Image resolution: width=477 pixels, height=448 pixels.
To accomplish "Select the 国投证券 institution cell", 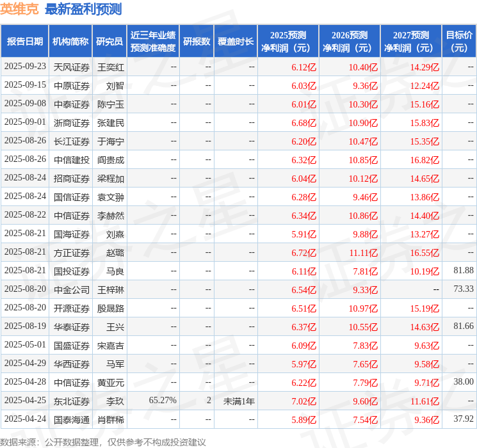I will [x=72, y=271].
